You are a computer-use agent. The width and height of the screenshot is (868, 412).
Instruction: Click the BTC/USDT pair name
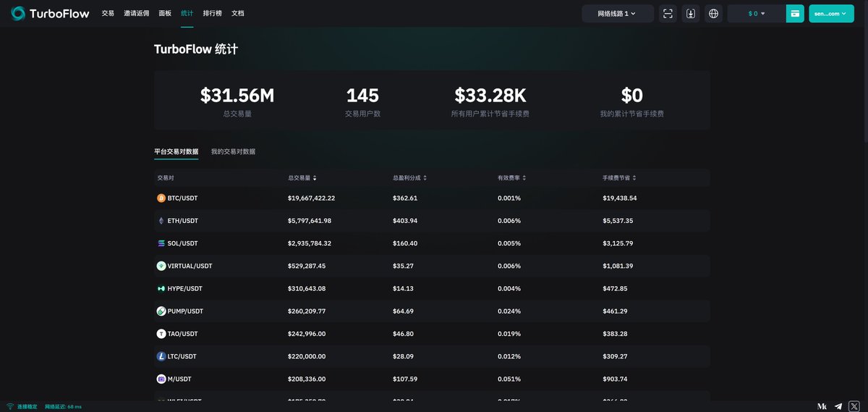(x=183, y=198)
